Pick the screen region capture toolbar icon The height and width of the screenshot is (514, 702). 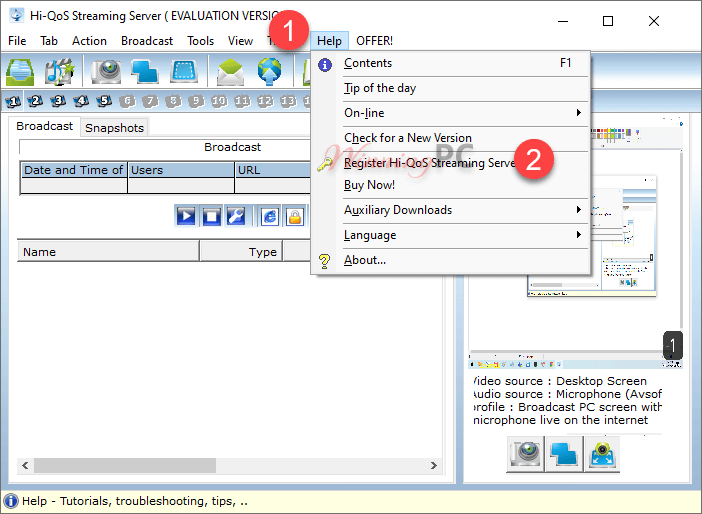184,71
